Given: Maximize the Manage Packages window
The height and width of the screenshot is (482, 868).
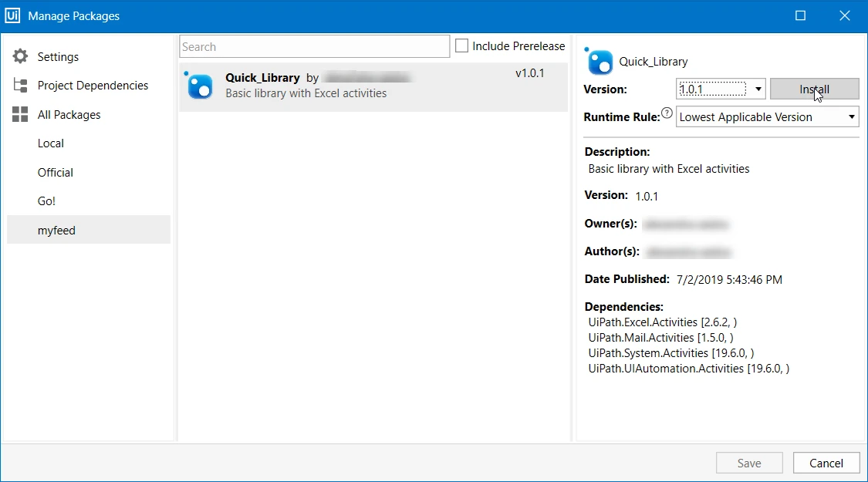Looking at the screenshot, I should point(800,15).
